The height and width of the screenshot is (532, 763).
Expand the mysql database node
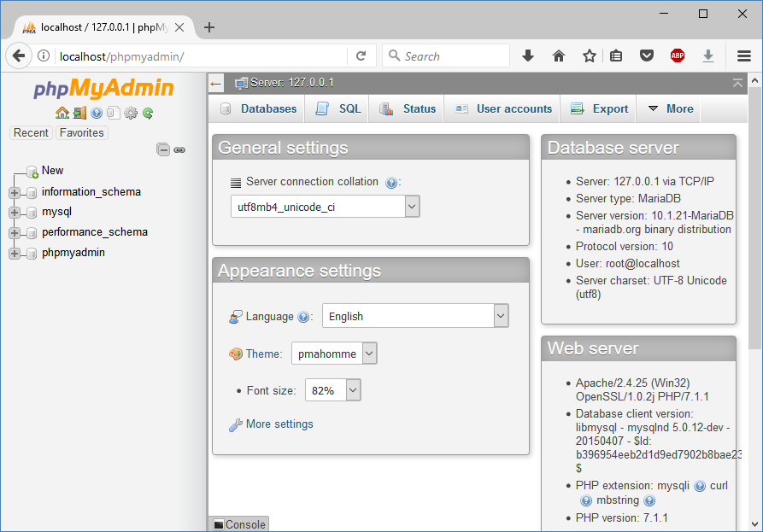coord(15,213)
